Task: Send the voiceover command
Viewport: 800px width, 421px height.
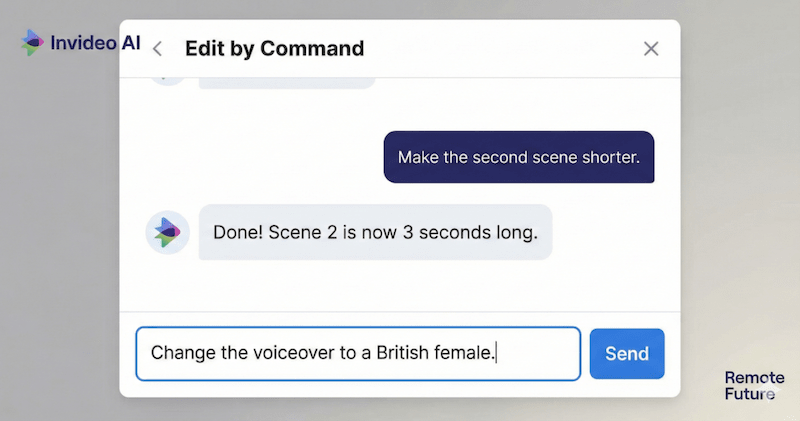Action: pos(627,353)
